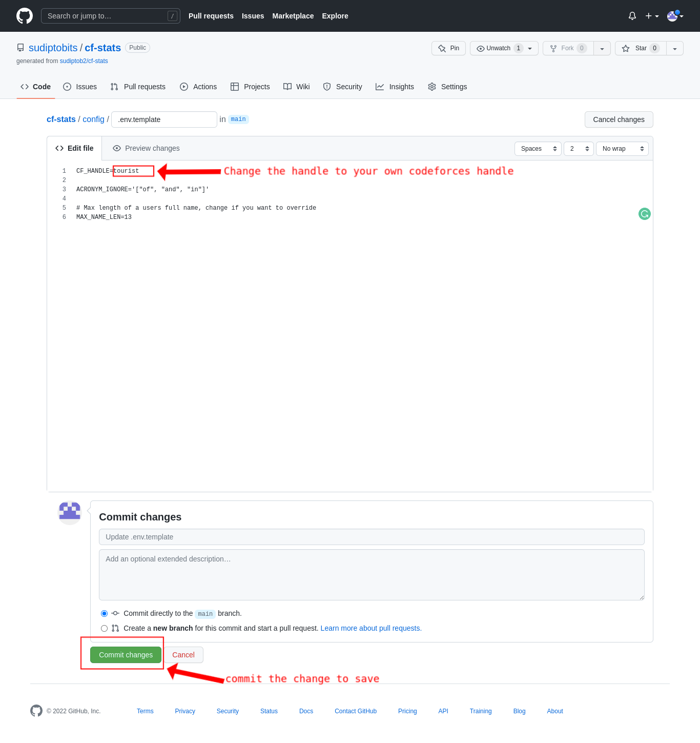Switch to the Projects tab
Screen dimensions: 700x743
click(x=250, y=87)
